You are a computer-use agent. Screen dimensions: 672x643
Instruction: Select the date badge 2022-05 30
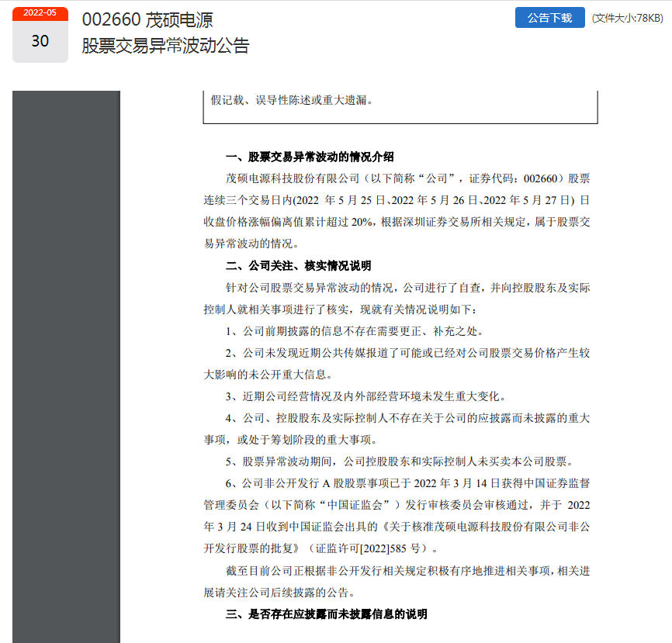pos(40,35)
